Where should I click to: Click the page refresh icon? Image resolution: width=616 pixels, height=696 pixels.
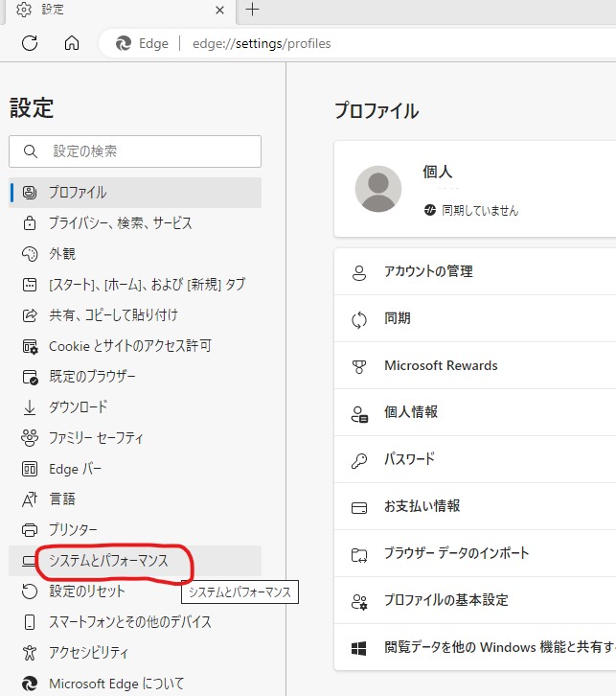[x=30, y=43]
